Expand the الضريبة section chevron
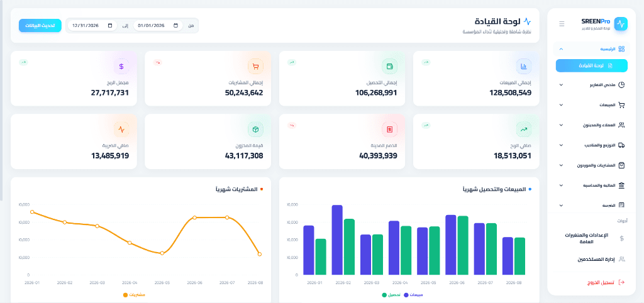Screen dimensions: 644x303 coord(562,206)
